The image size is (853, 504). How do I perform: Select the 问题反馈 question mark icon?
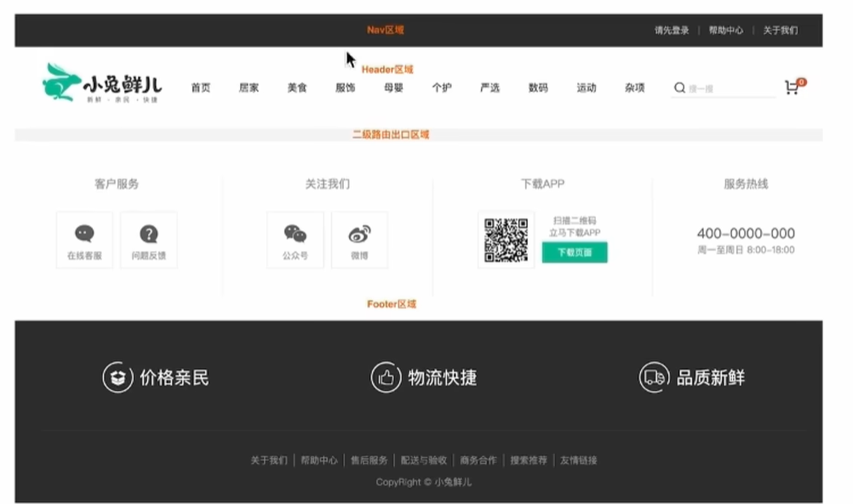(149, 234)
